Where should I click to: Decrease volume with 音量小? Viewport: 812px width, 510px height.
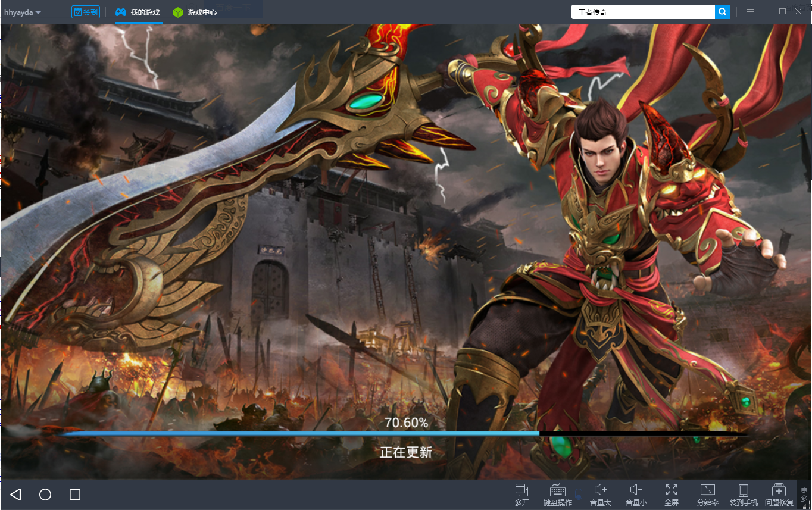coord(636,495)
